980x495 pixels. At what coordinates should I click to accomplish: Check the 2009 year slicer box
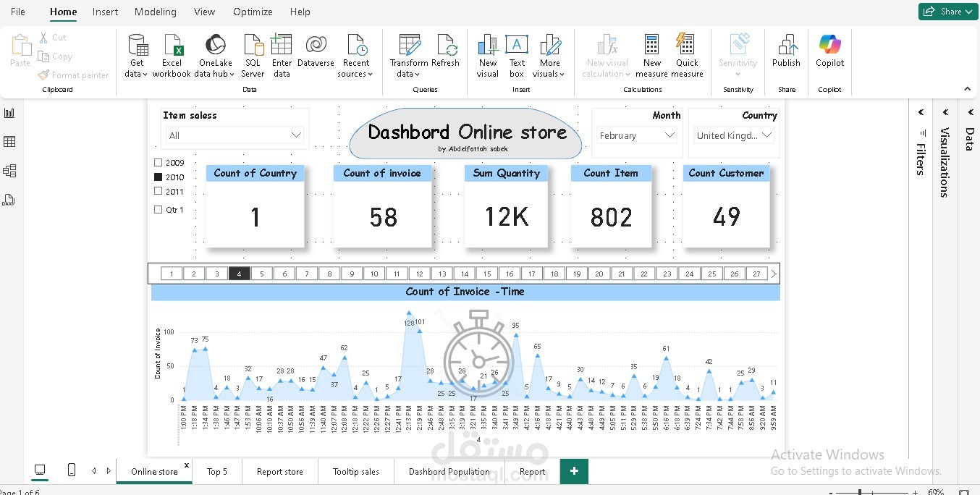159,163
